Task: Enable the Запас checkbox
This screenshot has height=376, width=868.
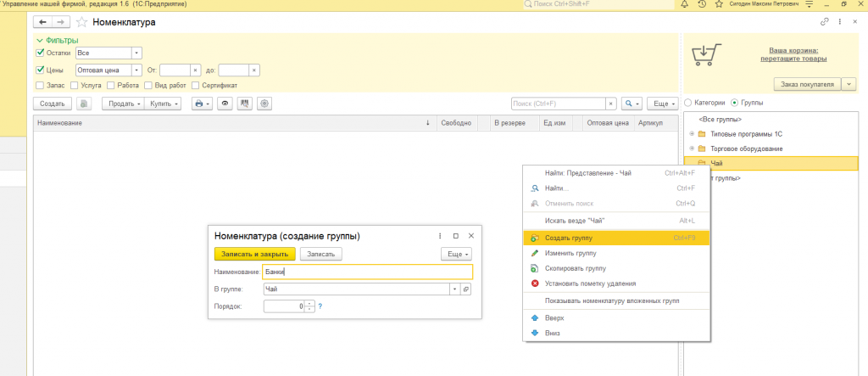Action: pyautogui.click(x=40, y=86)
